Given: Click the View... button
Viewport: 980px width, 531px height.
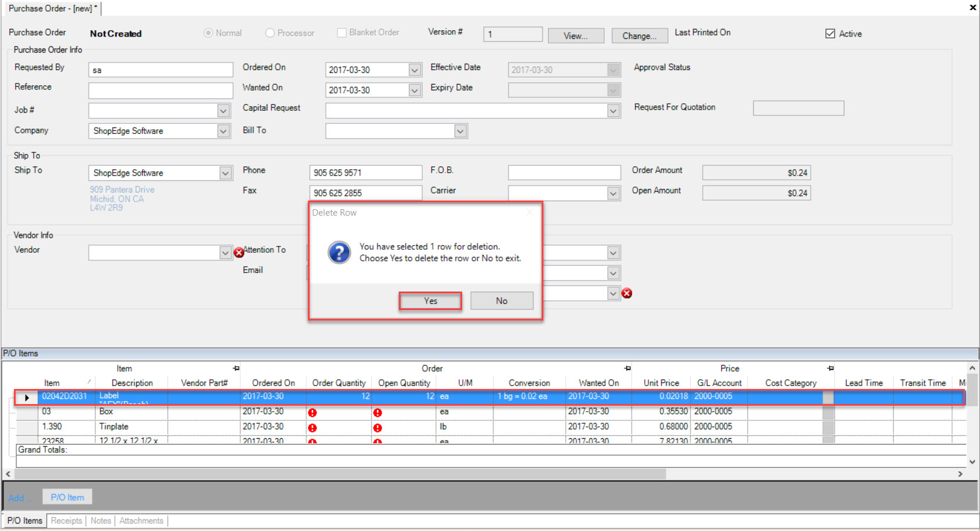Looking at the screenshot, I should click(x=576, y=36).
